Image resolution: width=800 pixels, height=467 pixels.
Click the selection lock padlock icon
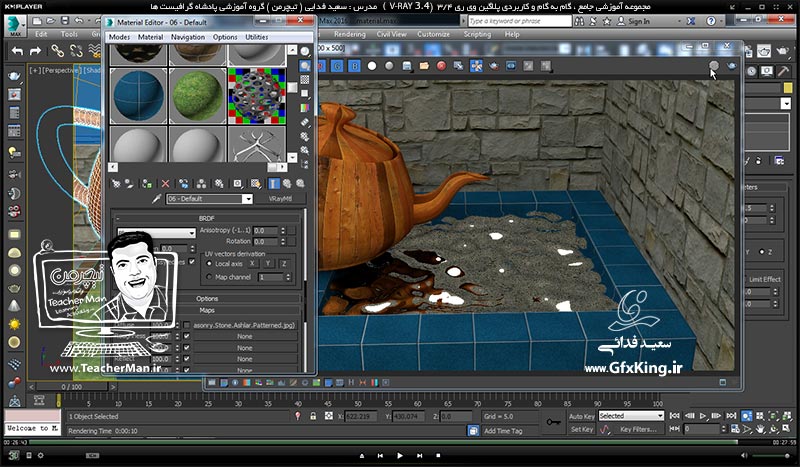point(313,416)
